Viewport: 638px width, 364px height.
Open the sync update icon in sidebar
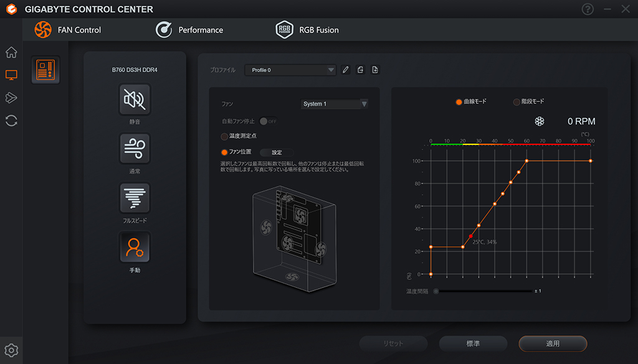[11, 121]
